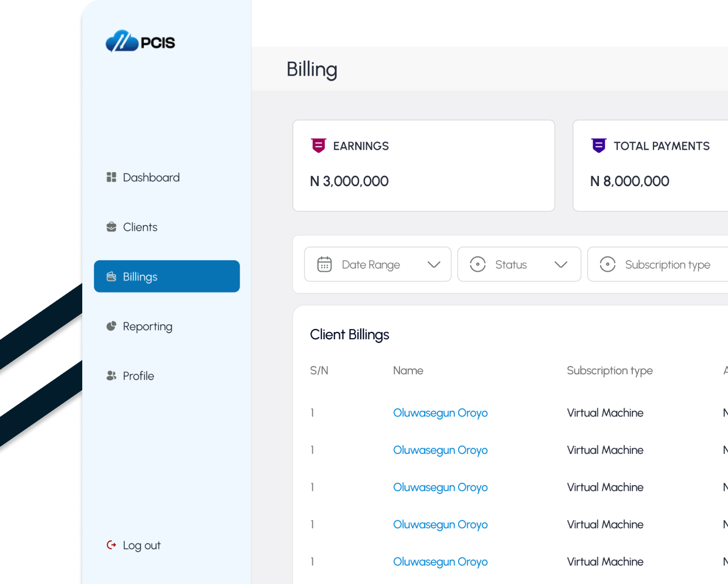Image resolution: width=728 pixels, height=584 pixels.
Task: Click the Log out link
Action: [134, 545]
